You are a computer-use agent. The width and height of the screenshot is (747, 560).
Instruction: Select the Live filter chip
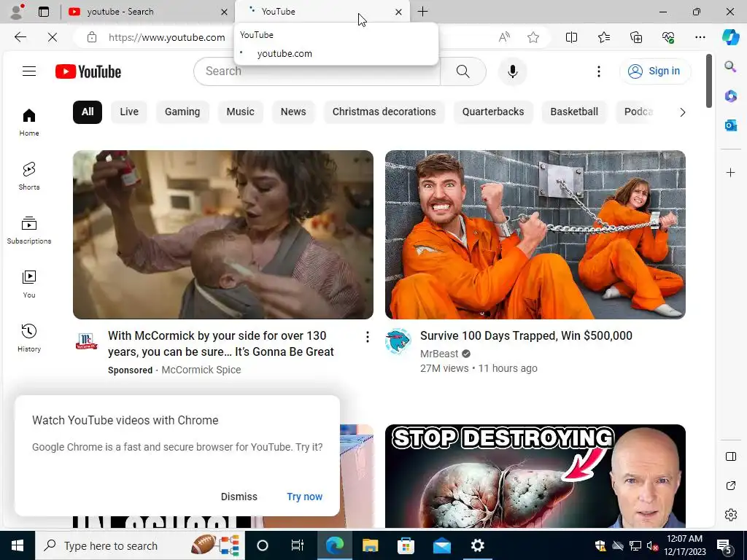(129, 112)
